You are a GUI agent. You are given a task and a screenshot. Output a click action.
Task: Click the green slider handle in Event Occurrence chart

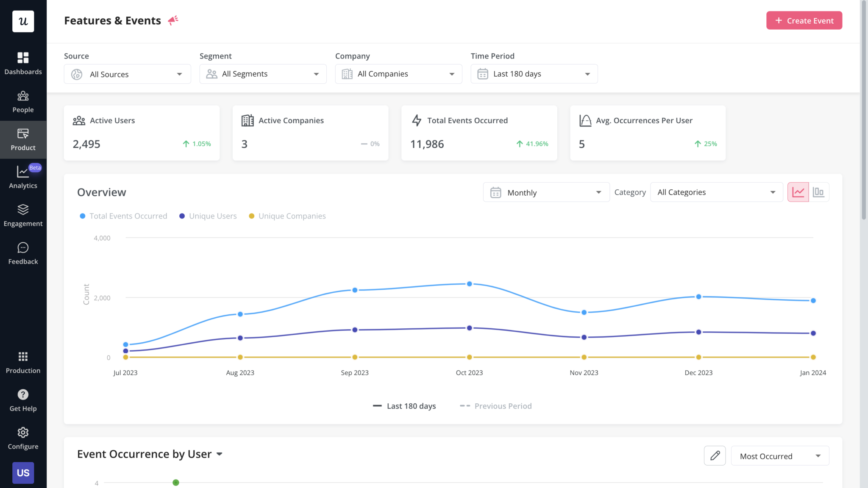coord(175,482)
